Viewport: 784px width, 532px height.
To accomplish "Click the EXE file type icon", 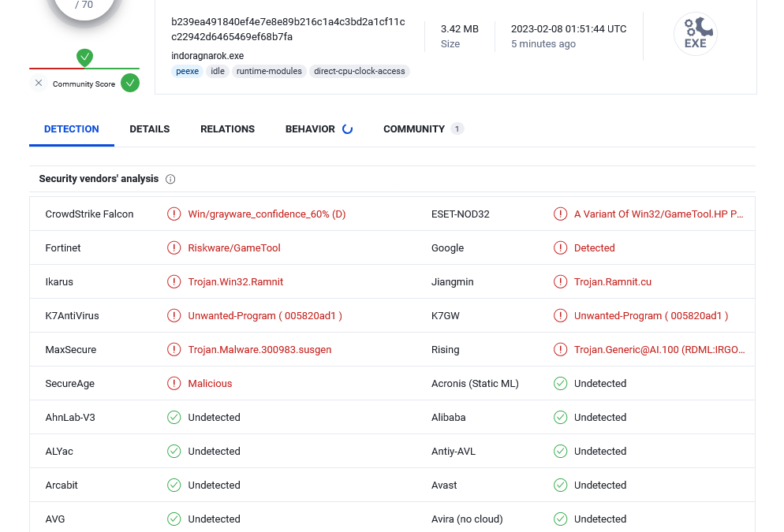I will pyautogui.click(x=696, y=34).
